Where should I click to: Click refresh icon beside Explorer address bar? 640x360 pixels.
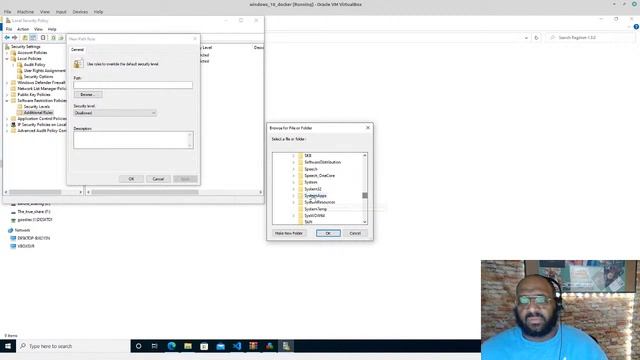[536, 38]
